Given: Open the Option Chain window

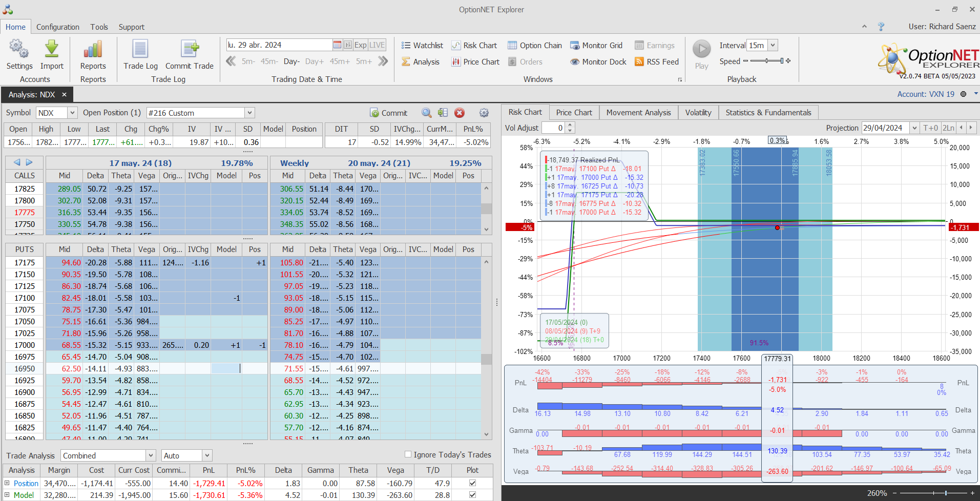Looking at the screenshot, I should 535,46.
